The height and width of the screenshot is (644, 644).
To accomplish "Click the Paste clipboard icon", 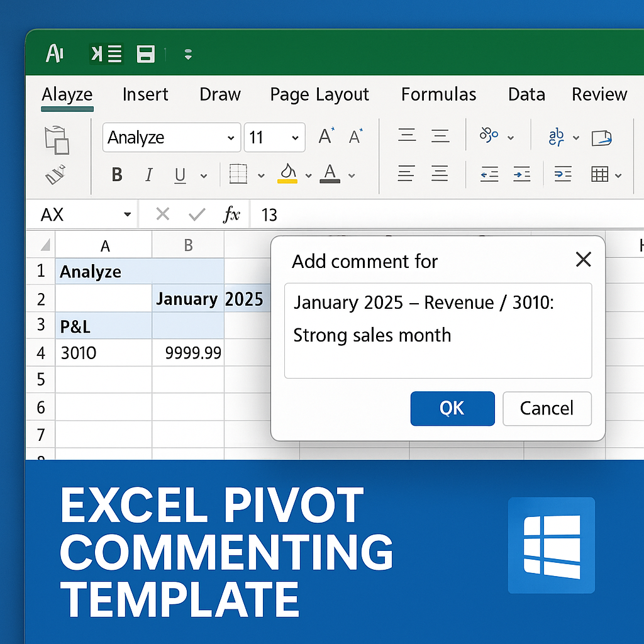I will point(57,140).
